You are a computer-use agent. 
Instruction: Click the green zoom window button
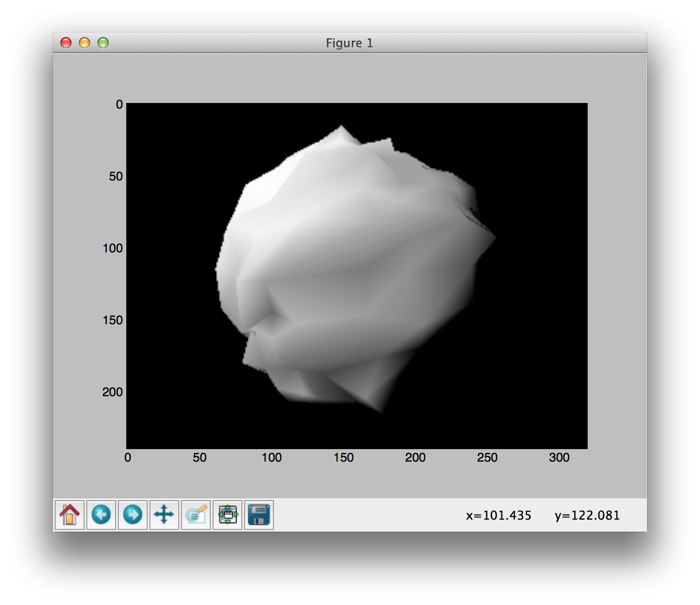102,42
